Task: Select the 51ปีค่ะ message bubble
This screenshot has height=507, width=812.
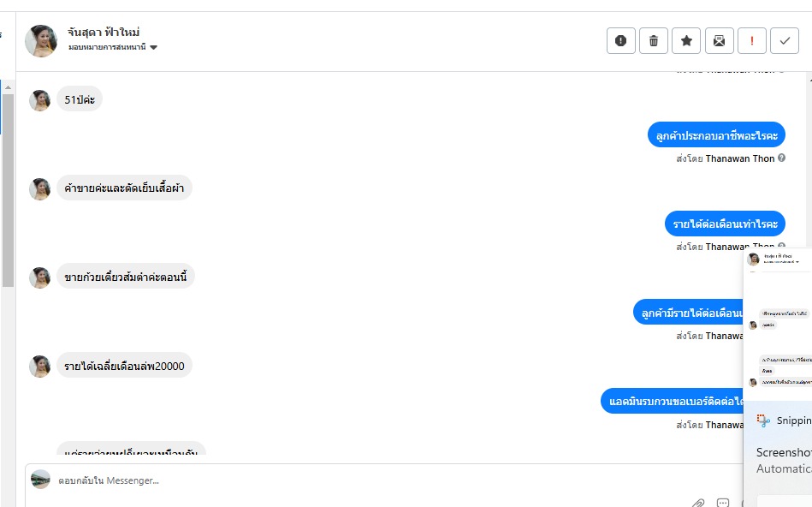Action: (x=79, y=99)
